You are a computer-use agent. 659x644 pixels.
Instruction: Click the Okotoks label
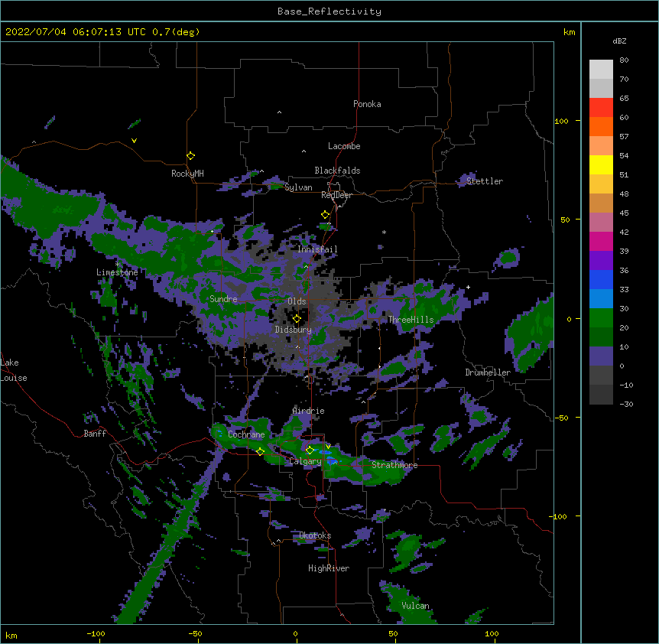point(315,535)
